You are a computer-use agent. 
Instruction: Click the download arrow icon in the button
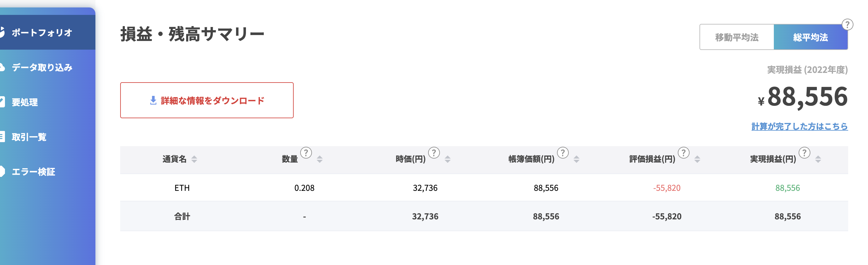[x=153, y=100]
